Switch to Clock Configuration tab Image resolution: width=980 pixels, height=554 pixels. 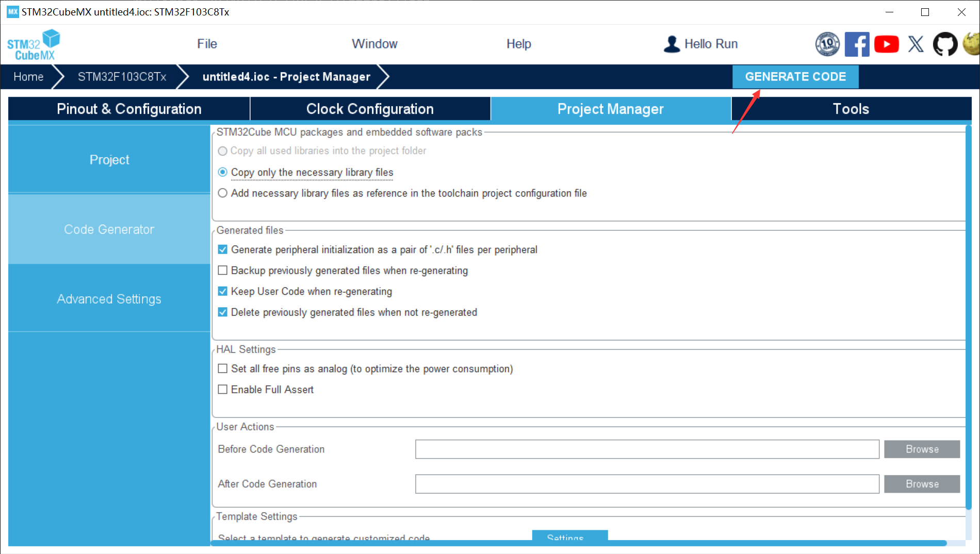tap(370, 109)
